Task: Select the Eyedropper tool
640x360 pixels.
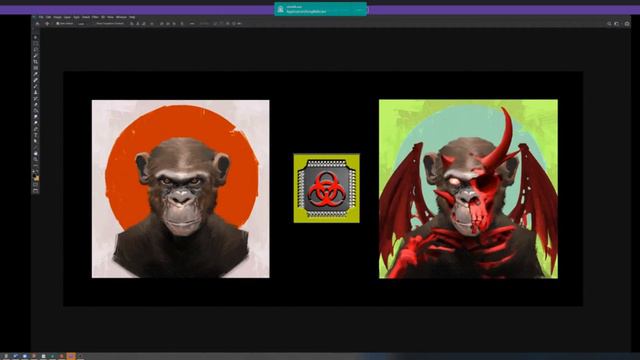Action: 36,74
